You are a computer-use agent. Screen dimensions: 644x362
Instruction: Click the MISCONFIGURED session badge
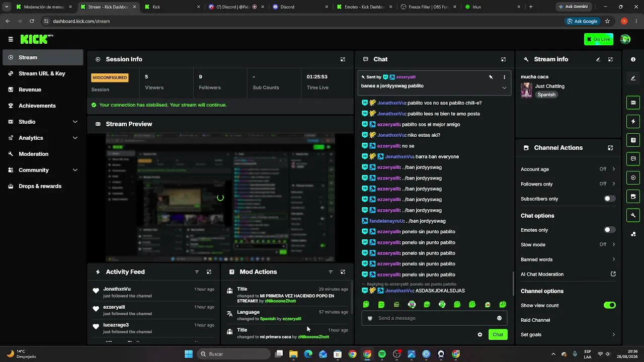coord(110,78)
